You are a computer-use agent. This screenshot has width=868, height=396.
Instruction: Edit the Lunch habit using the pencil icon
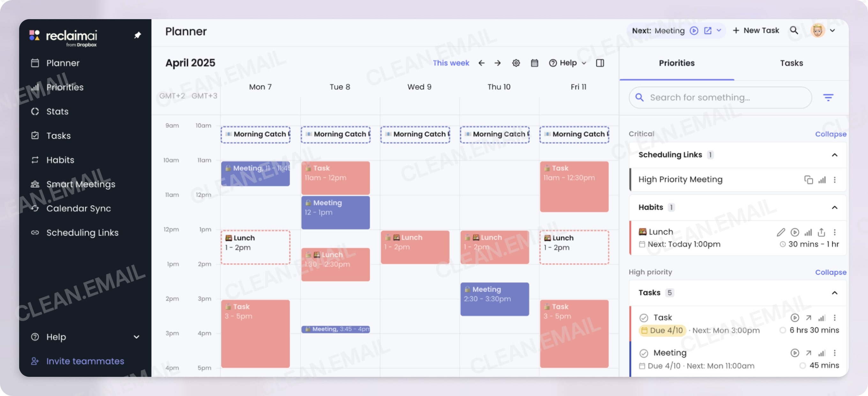click(x=781, y=232)
